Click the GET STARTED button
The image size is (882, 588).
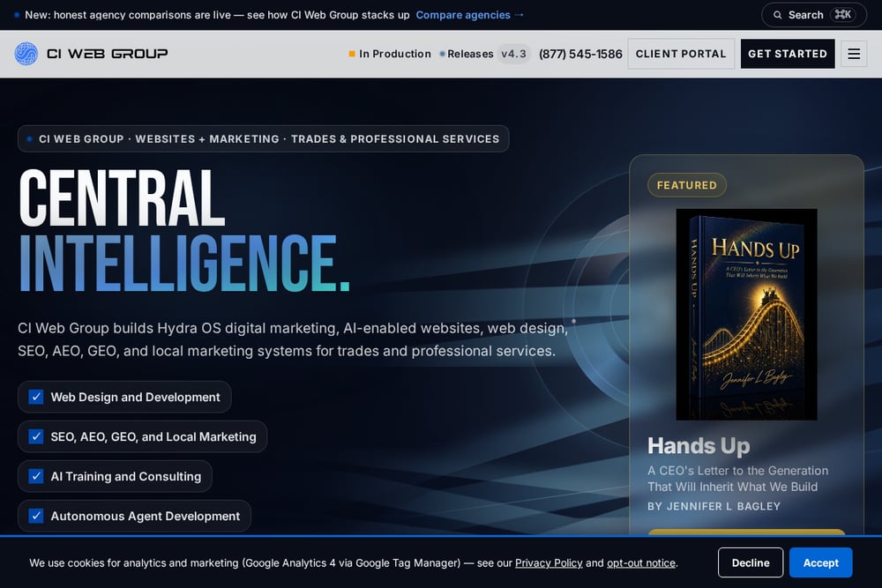(x=788, y=54)
